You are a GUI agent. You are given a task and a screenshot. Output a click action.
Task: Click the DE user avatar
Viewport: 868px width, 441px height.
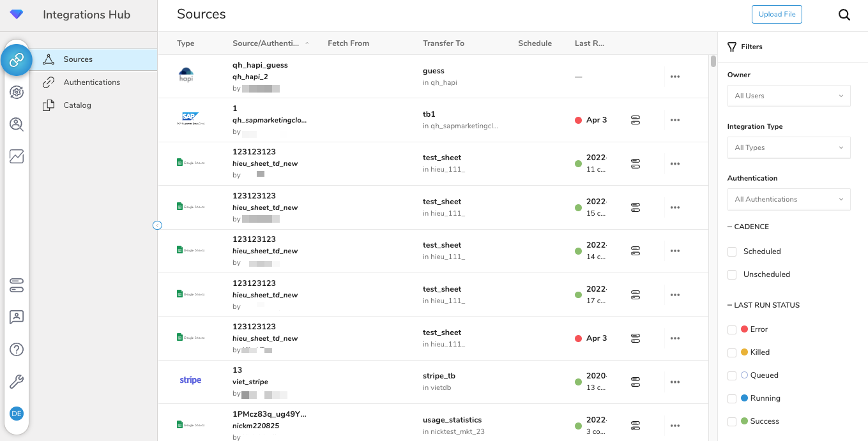17,414
